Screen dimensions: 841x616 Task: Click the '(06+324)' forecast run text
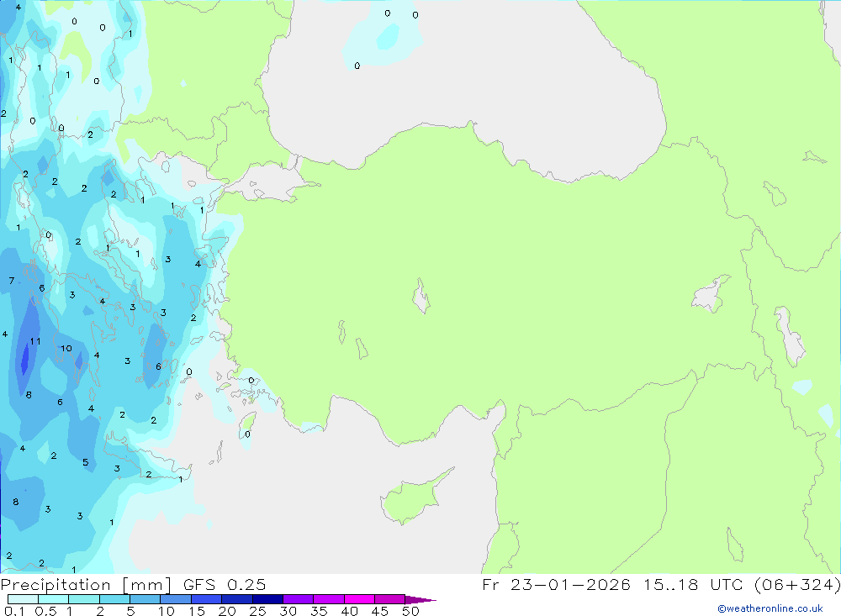point(797,585)
